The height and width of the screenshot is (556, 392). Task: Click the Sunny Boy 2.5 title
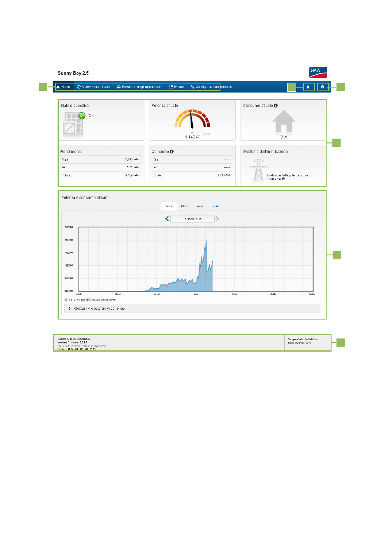tap(73, 73)
